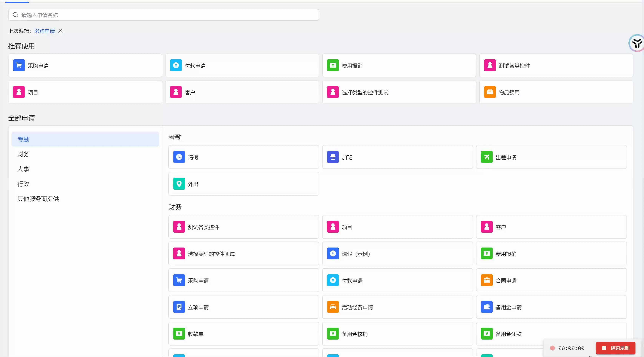Select 其他服务商提供 category
Viewport: 644px width, 357px height.
click(x=38, y=199)
